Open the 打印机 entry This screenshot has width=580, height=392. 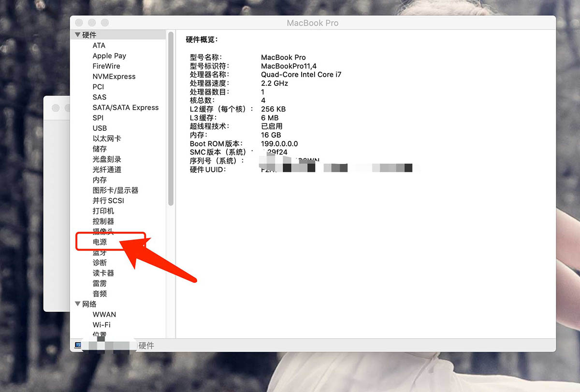(103, 211)
